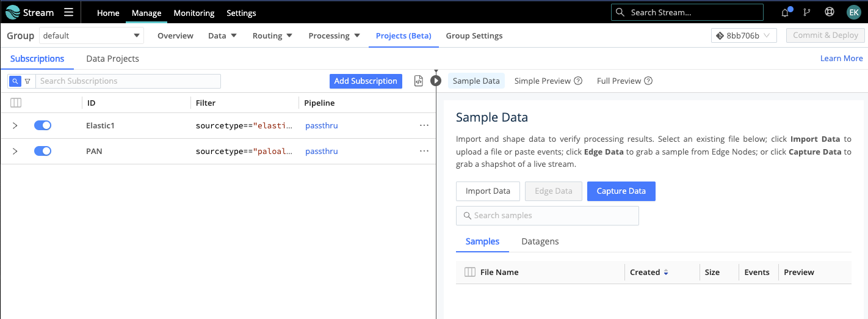Open subscriptions table column selector icon
Image resolution: width=868 pixels, height=319 pixels.
(x=16, y=103)
